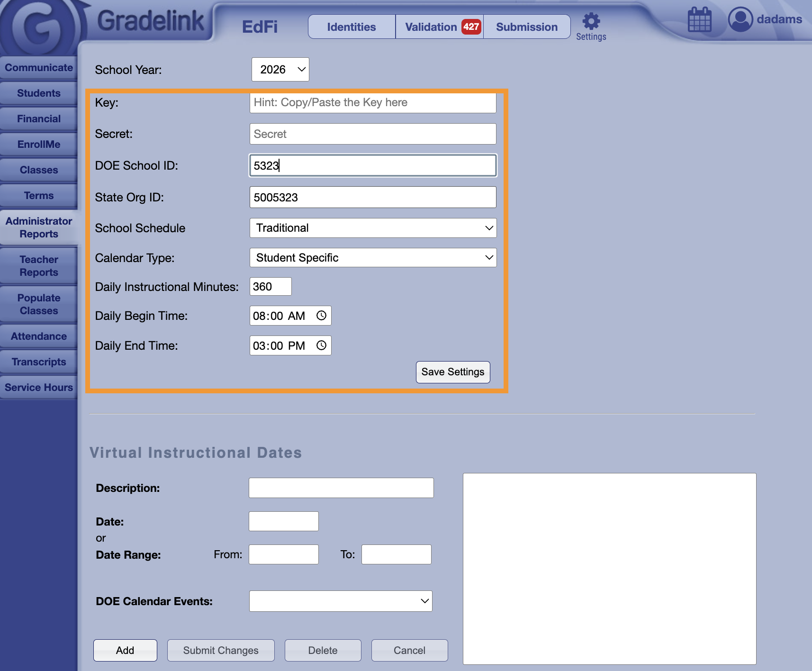Click the Add button
Viewport: 812px width, 671px height.
(x=125, y=650)
